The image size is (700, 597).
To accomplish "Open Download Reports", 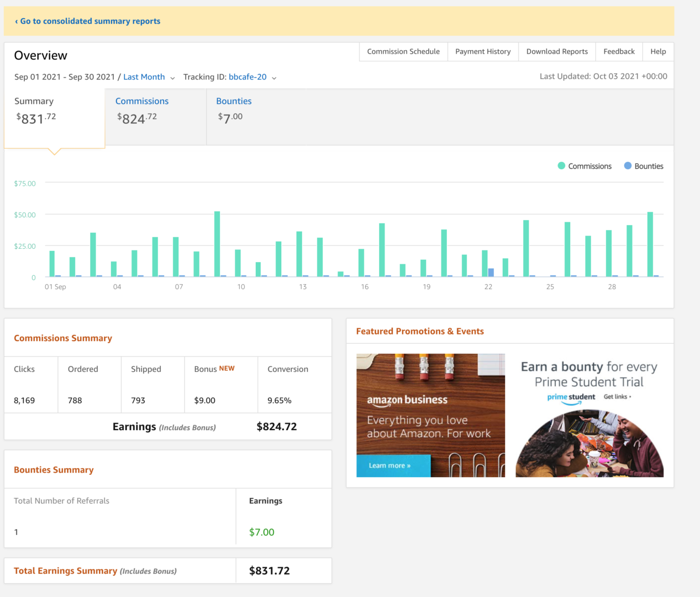I will [x=557, y=51].
